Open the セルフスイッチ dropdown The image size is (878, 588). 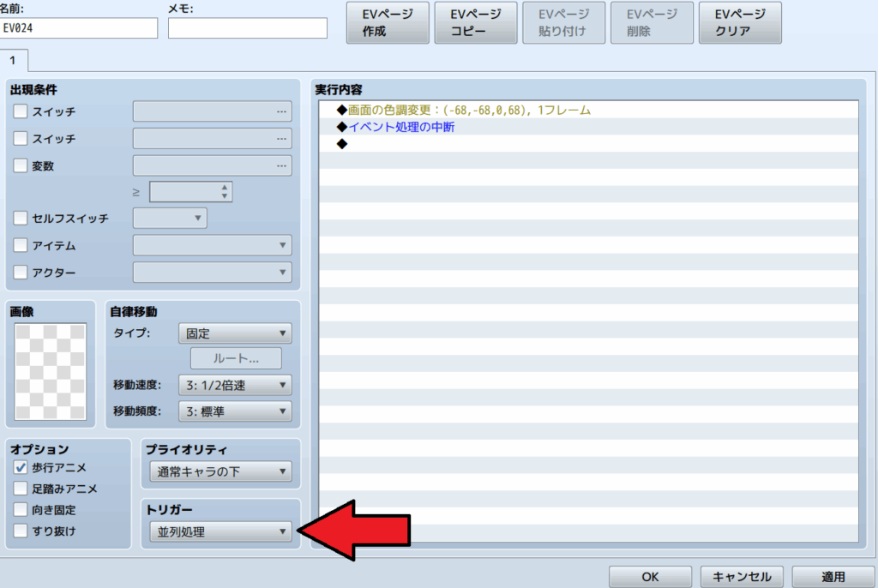[170, 218]
